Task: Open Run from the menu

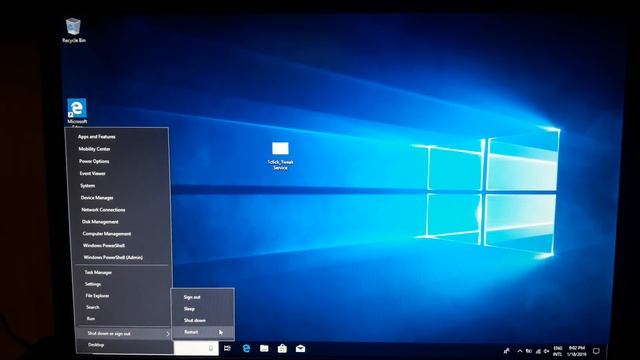Action: pyautogui.click(x=91, y=318)
